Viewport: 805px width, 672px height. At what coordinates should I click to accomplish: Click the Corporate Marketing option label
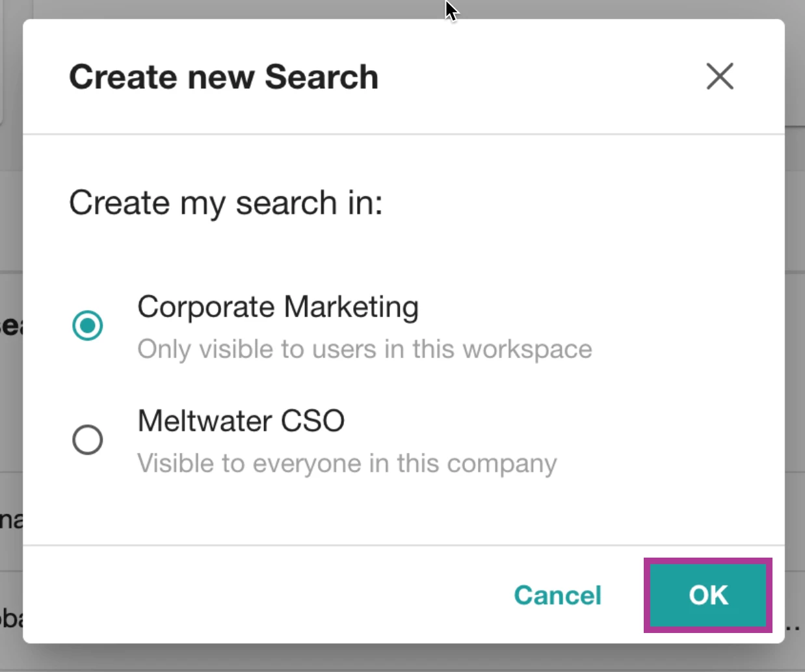(x=278, y=307)
